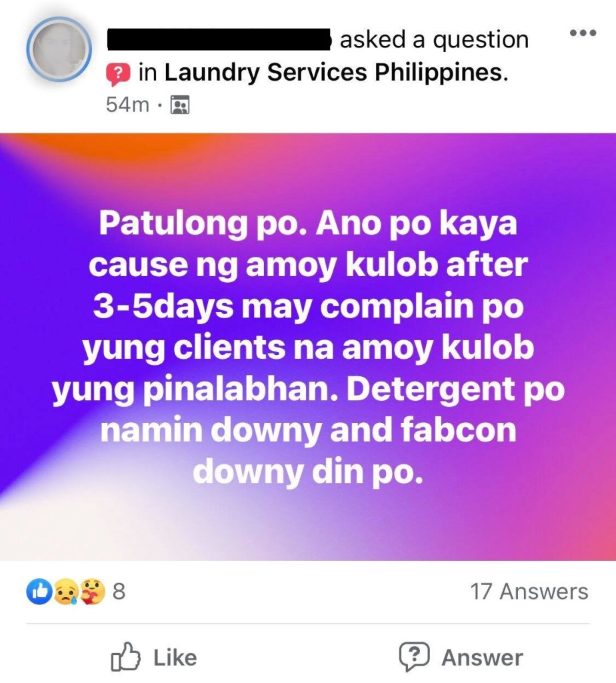Open the Laundry Services Philippines group link
The height and width of the screenshot is (683, 616).
(x=335, y=72)
